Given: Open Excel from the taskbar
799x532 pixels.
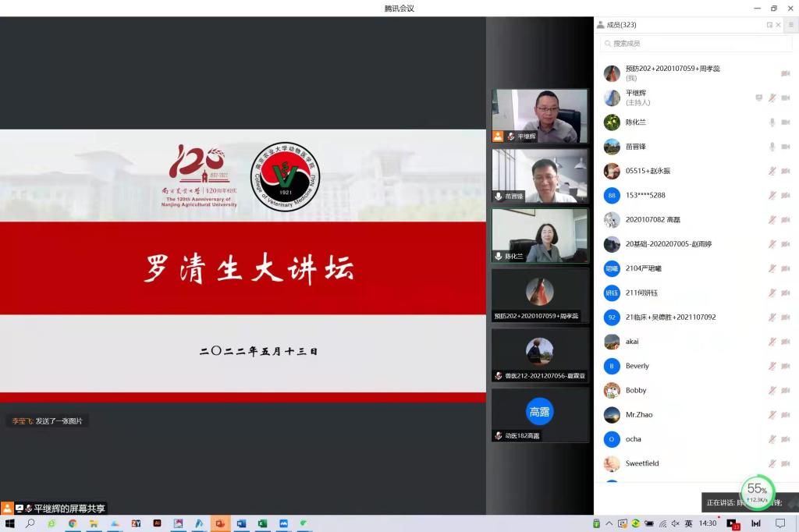Looking at the screenshot, I should 262,523.
